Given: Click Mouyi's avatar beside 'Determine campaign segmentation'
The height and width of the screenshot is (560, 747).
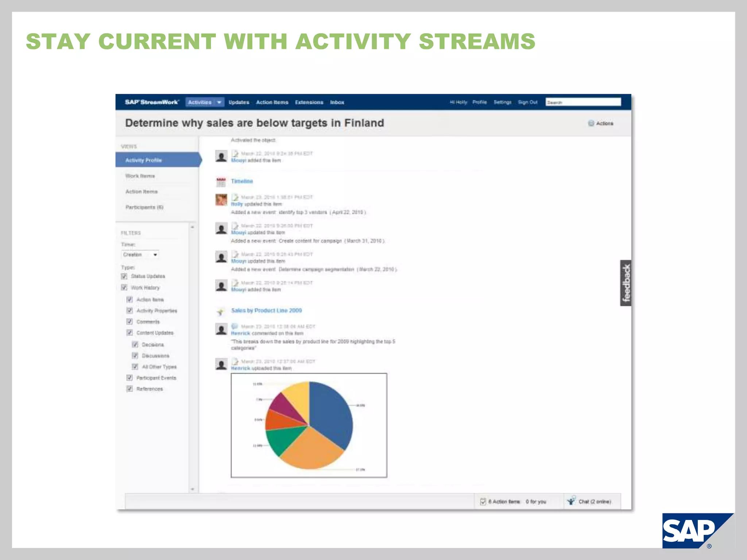Looking at the screenshot, I should click(221, 257).
